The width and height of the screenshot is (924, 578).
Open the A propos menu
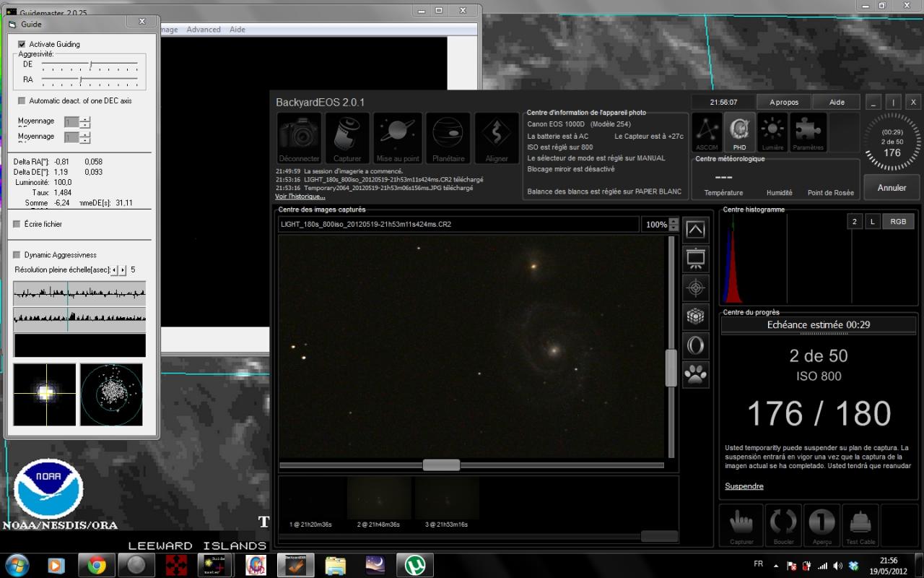(784, 102)
